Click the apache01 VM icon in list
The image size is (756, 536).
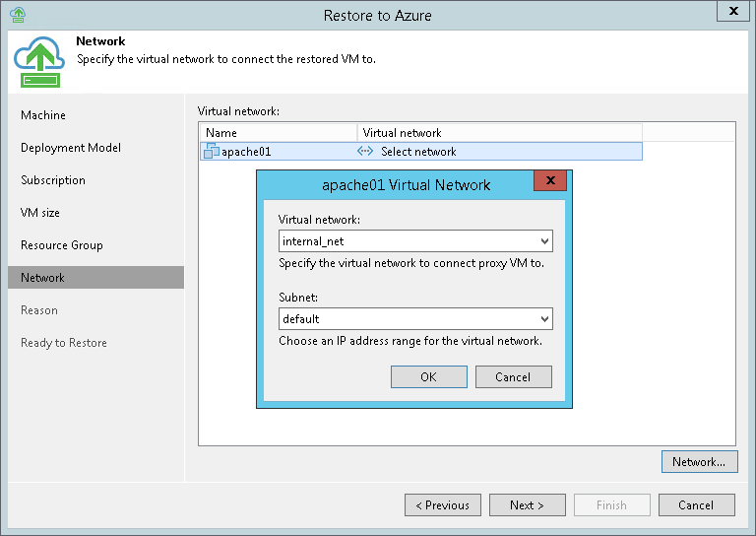(211, 152)
